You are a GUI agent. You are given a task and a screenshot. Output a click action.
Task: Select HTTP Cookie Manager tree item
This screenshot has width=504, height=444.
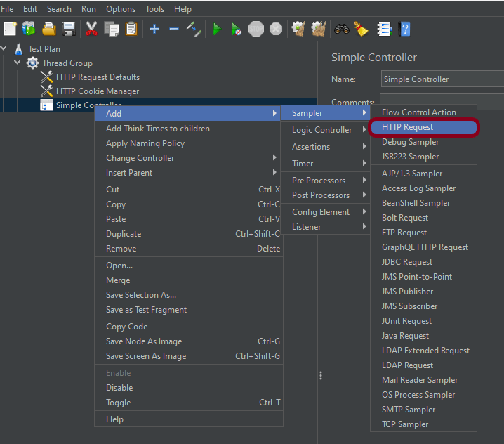pyautogui.click(x=98, y=91)
